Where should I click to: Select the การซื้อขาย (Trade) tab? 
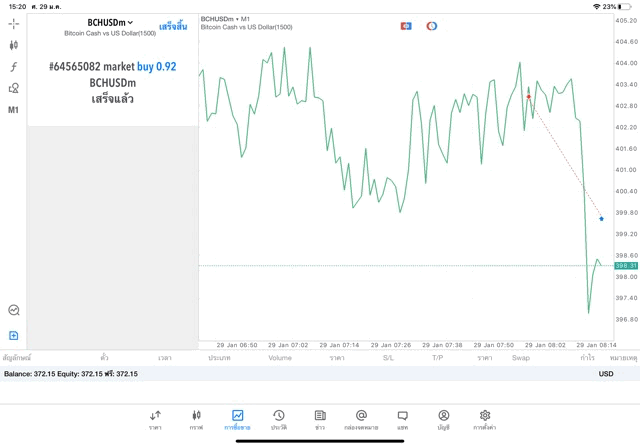pyautogui.click(x=237, y=420)
